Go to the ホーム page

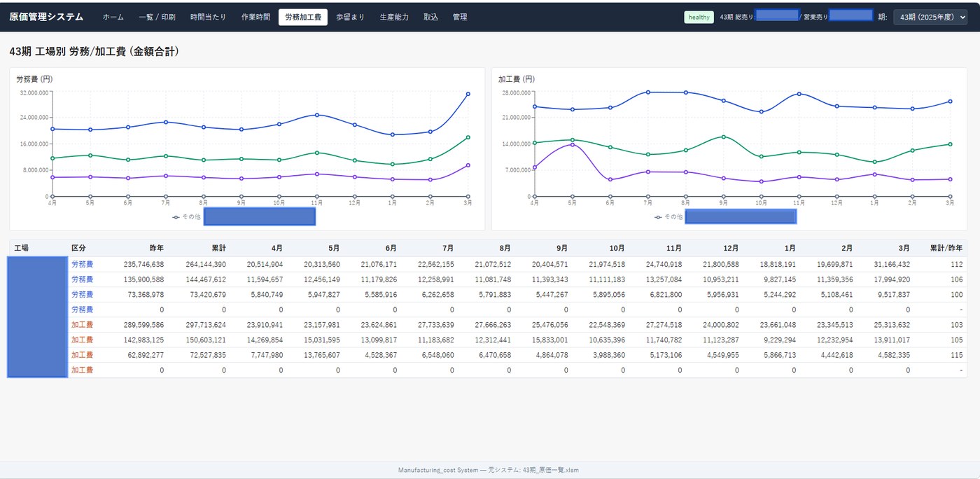pos(113,17)
